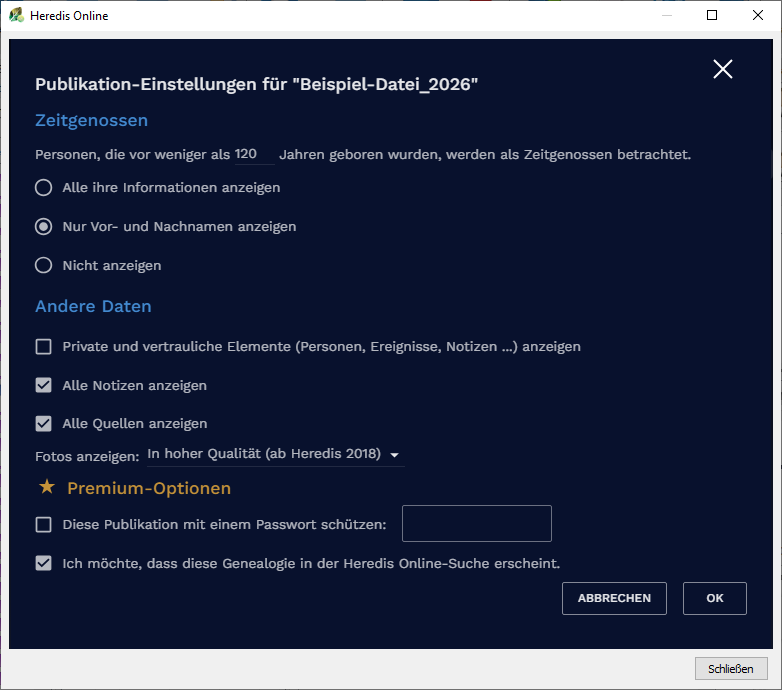Click the years field showing 120
This screenshot has height=690, width=782.
click(x=253, y=155)
